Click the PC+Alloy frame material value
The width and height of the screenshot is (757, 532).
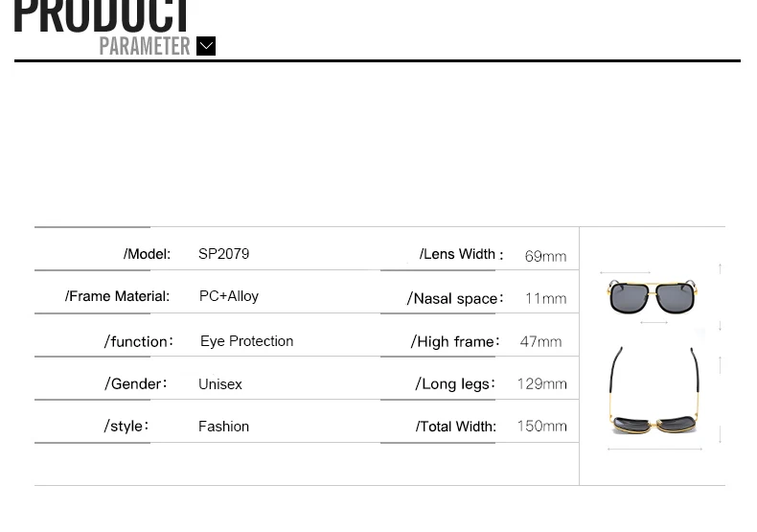pos(229,296)
